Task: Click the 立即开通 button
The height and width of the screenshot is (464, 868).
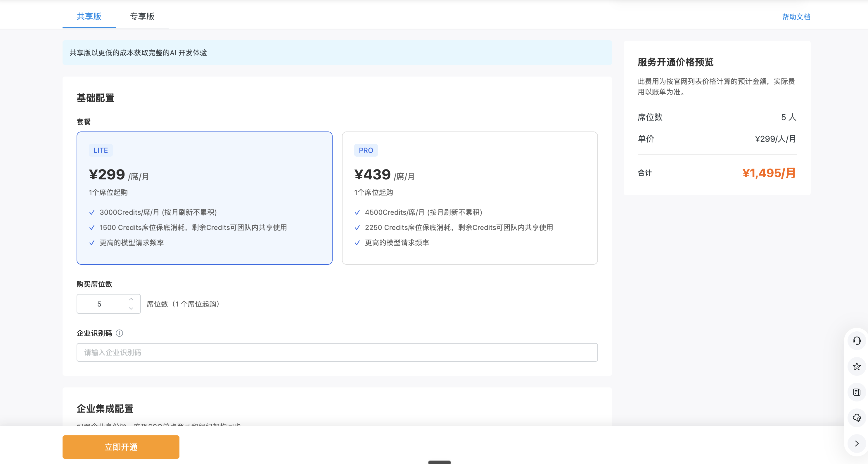Action: 121,447
